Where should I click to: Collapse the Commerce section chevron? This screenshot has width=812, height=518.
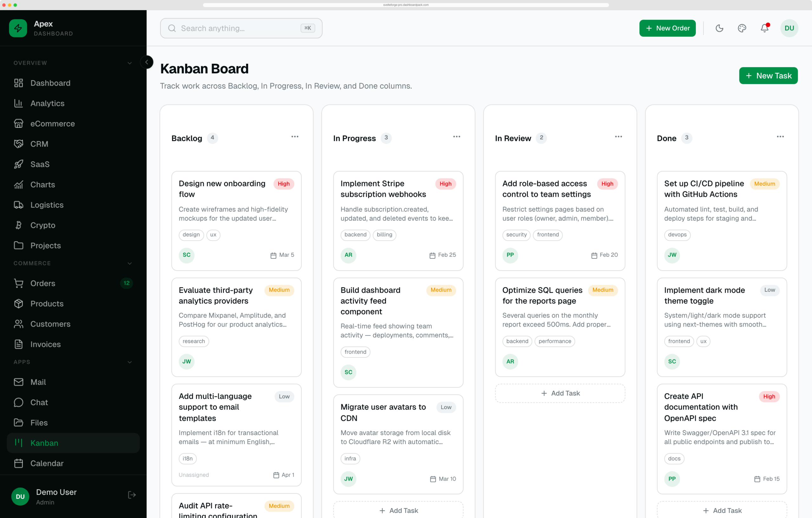pos(129,263)
